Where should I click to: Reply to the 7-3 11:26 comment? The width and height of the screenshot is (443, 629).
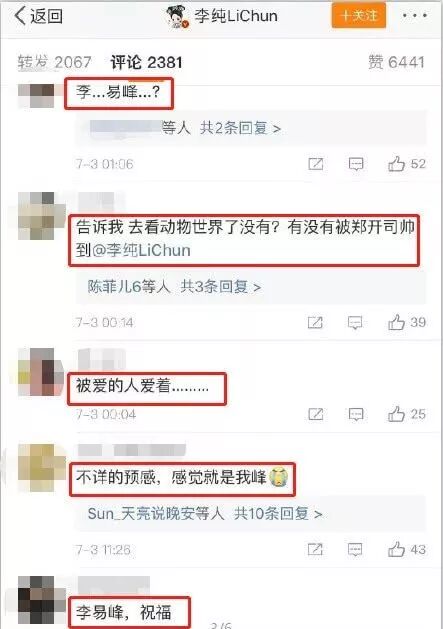(355, 549)
